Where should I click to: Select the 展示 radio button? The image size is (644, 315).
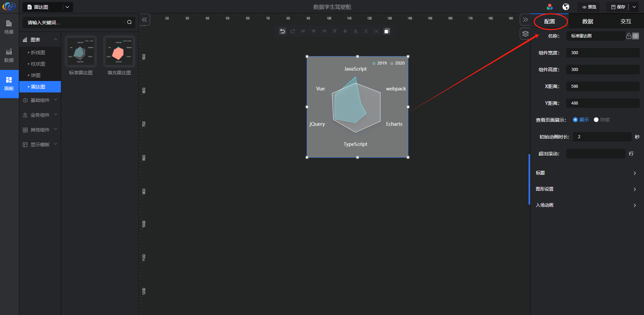(x=575, y=120)
